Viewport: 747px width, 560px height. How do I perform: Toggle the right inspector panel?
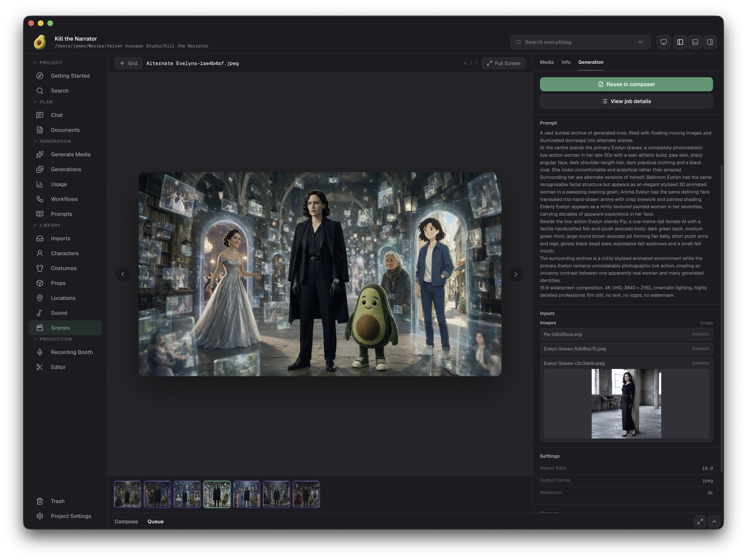[x=710, y=42]
